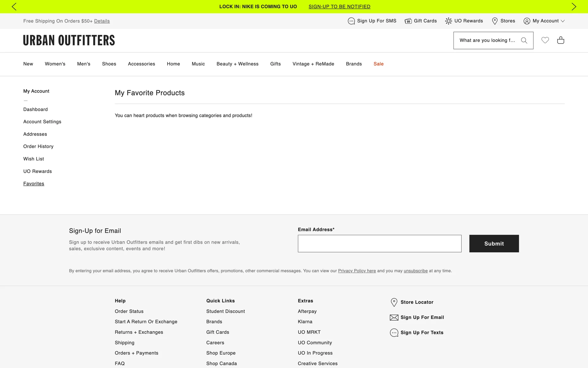Click the Sign Up For SMS chat icon
Image resolution: width=588 pixels, height=368 pixels.
(x=351, y=21)
